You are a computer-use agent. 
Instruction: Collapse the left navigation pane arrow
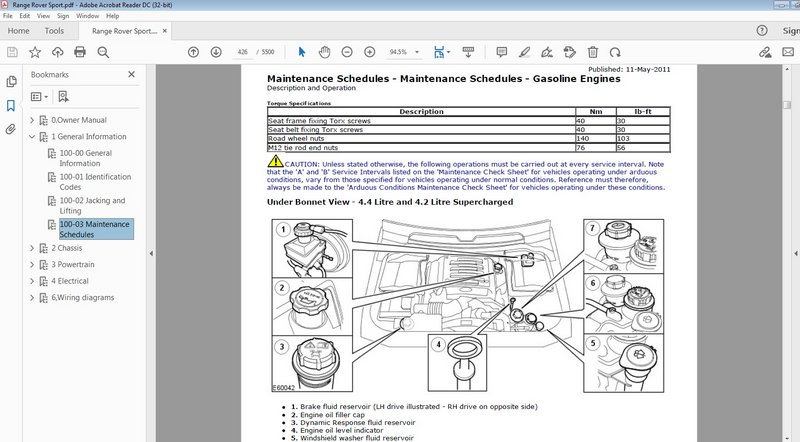pyautogui.click(x=151, y=253)
